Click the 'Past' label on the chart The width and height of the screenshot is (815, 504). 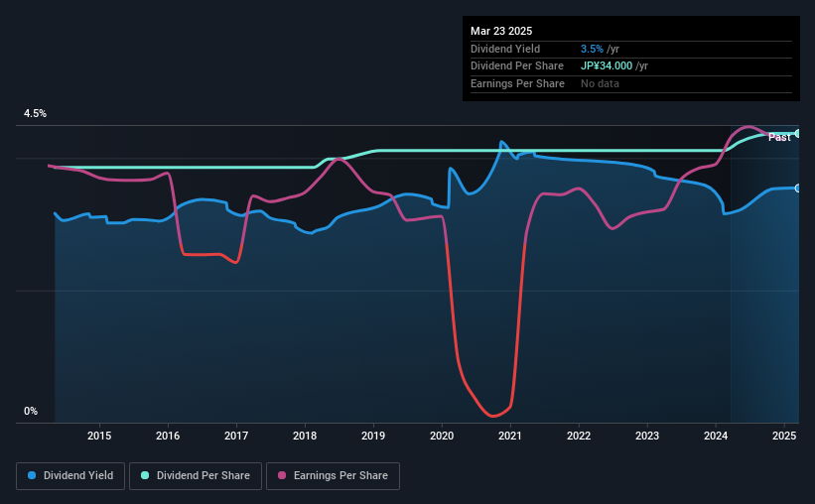[779, 137]
